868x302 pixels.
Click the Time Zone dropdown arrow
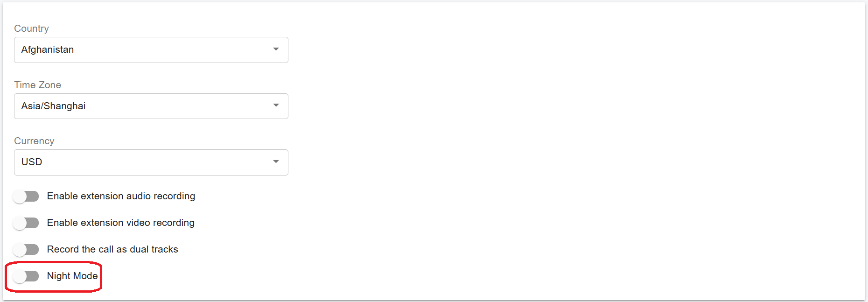[x=275, y=106]
